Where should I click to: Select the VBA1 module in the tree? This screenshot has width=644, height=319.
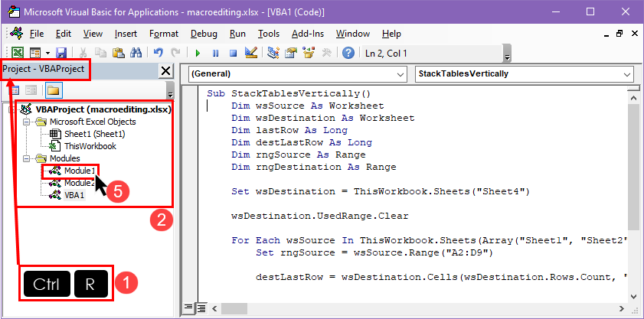74,195
